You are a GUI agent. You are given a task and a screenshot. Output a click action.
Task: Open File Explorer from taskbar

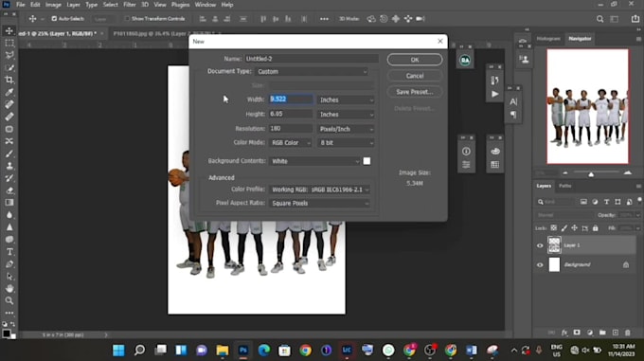click(x=223, y=351)
